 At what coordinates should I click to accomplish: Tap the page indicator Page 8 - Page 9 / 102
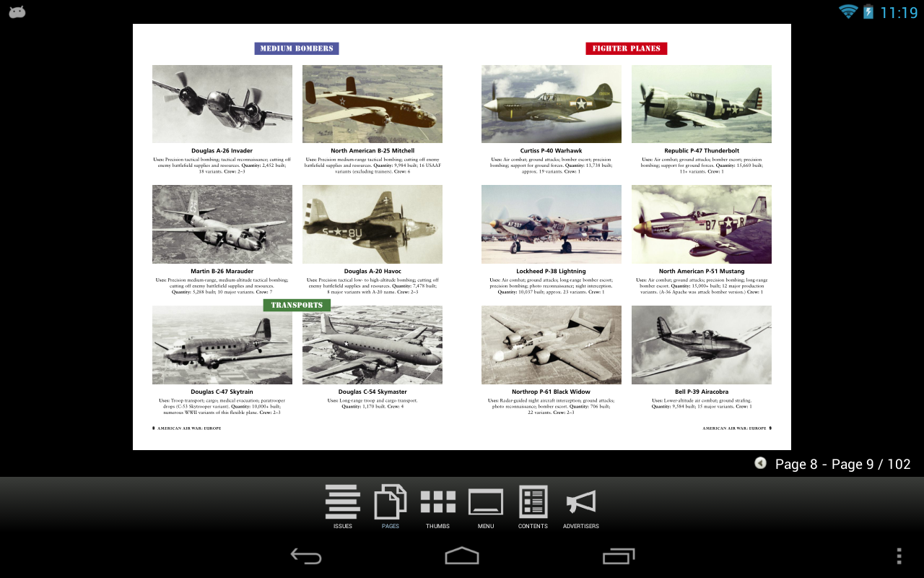point(842,464)
